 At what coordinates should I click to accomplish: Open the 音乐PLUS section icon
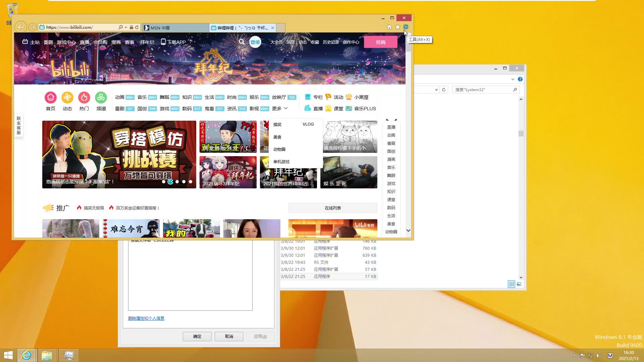(349, 108)
